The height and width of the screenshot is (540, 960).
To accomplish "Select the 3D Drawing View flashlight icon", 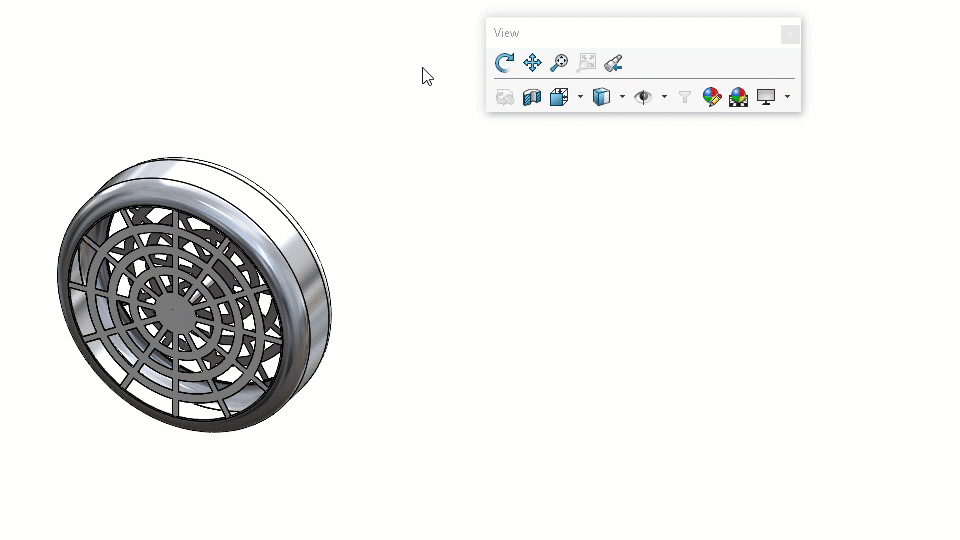I will tap(613, 62).
